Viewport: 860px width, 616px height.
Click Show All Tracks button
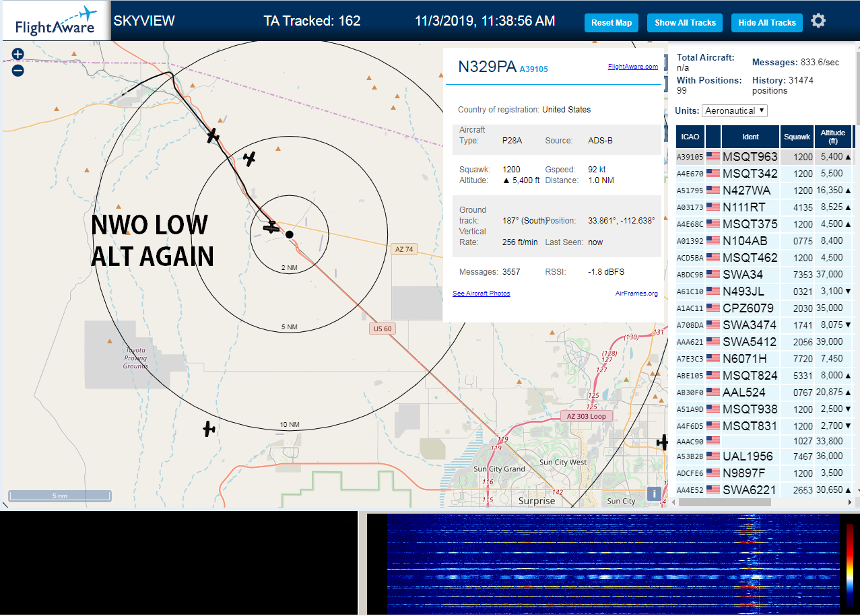(x=685, y=23)
